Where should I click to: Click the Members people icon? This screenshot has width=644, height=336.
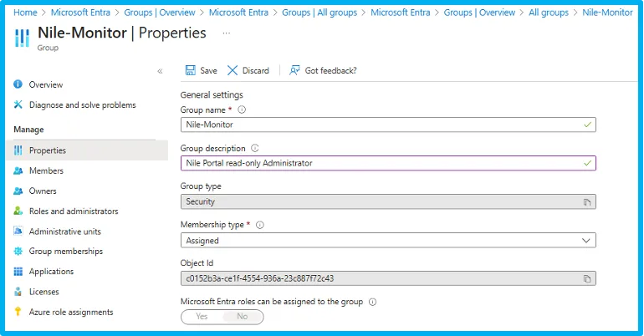pos(18,171)
